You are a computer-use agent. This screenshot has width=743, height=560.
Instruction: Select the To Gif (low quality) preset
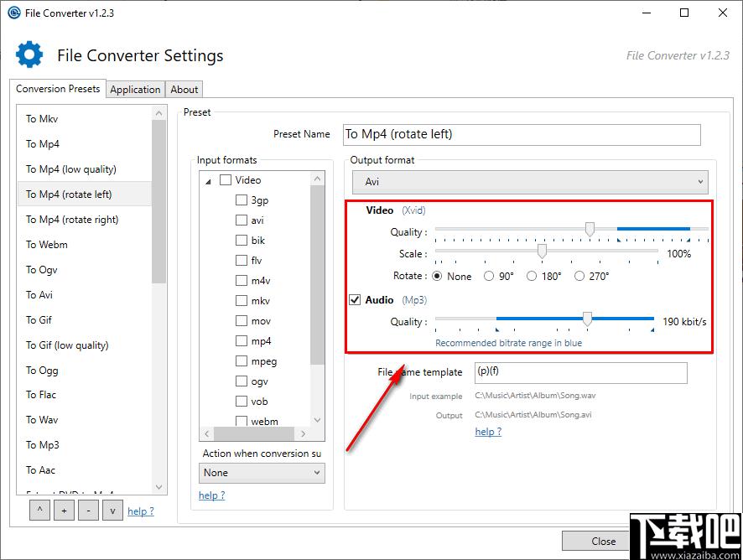point(85,345)
